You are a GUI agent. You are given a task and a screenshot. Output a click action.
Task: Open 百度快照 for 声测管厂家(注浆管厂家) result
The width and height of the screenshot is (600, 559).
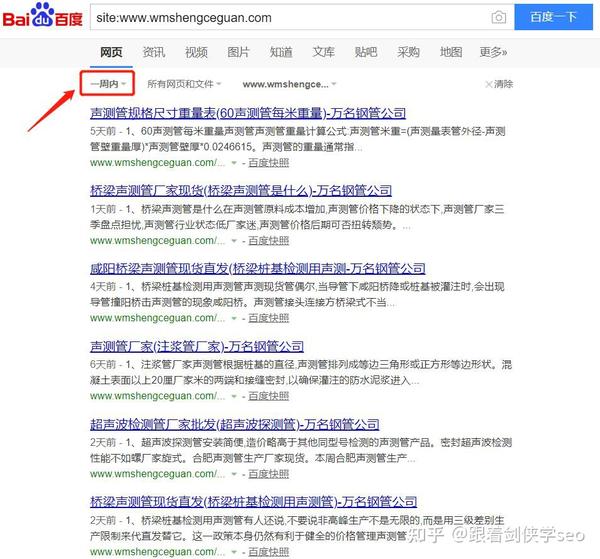pyautogui.click(x=269, y=396)
